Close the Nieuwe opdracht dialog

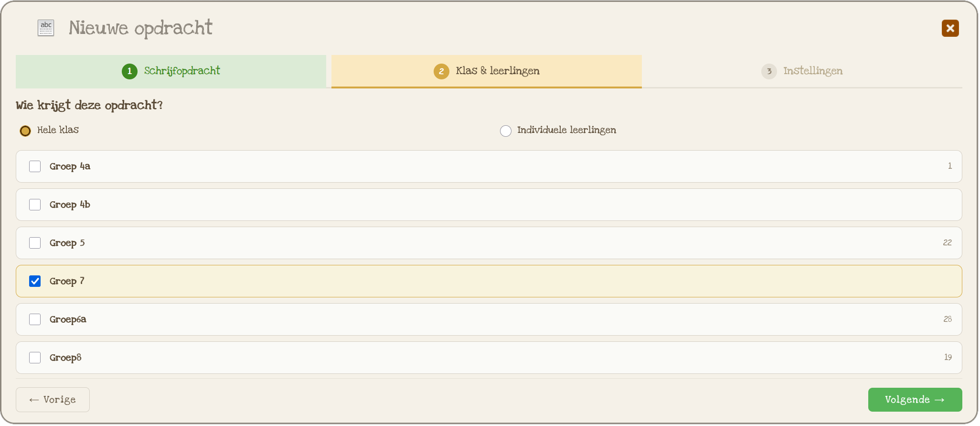point(950,28)
